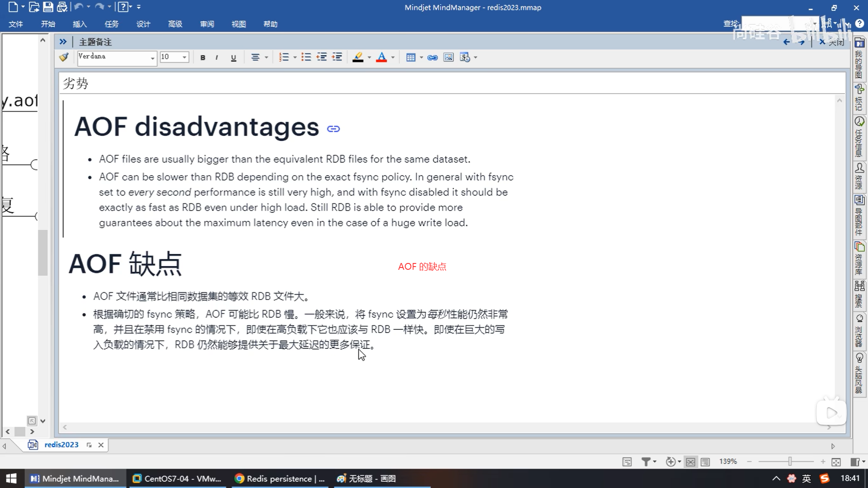Open the 插入 menu
The width and height of the screenshot is (868, 488).
(80, 24)
